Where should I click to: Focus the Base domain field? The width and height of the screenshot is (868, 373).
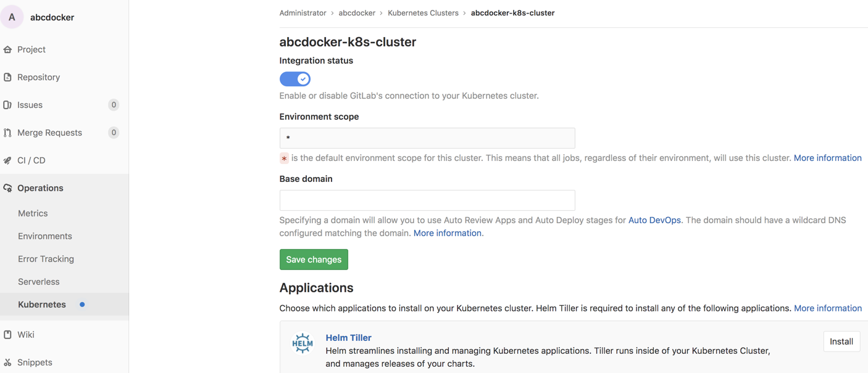pyautogui.click(x=427, y=200)
